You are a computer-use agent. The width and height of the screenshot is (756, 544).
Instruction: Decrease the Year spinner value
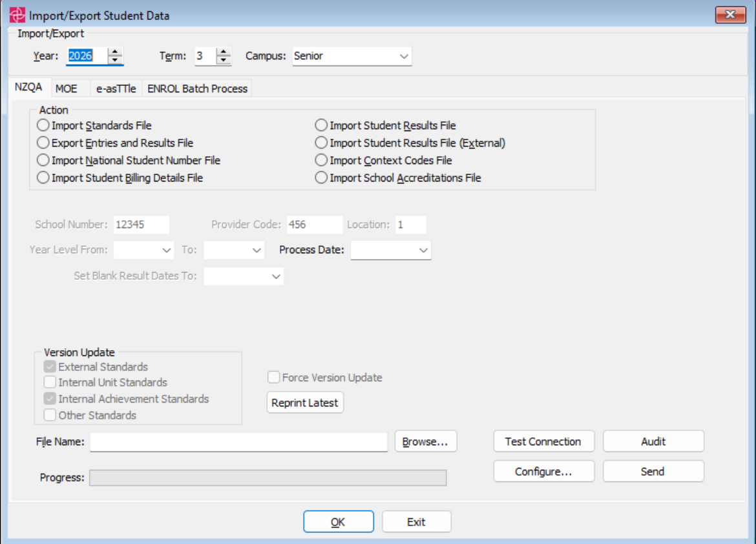point(115,60)
